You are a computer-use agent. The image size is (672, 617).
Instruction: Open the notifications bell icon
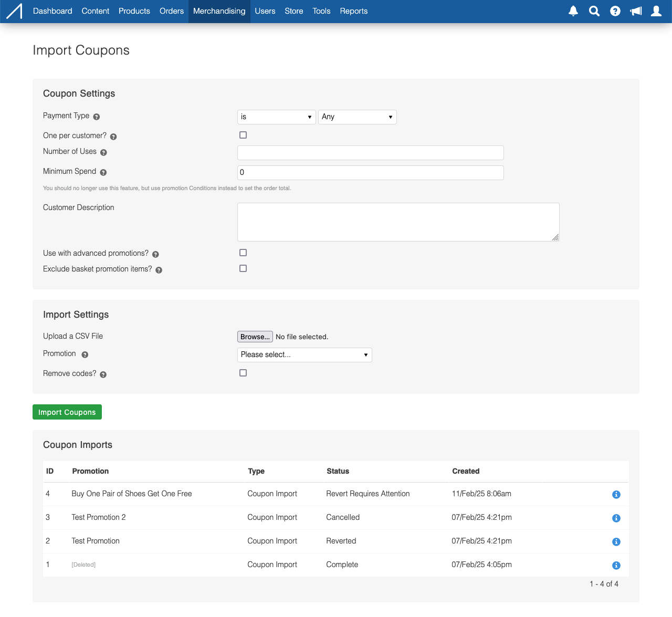click(573, 11)
